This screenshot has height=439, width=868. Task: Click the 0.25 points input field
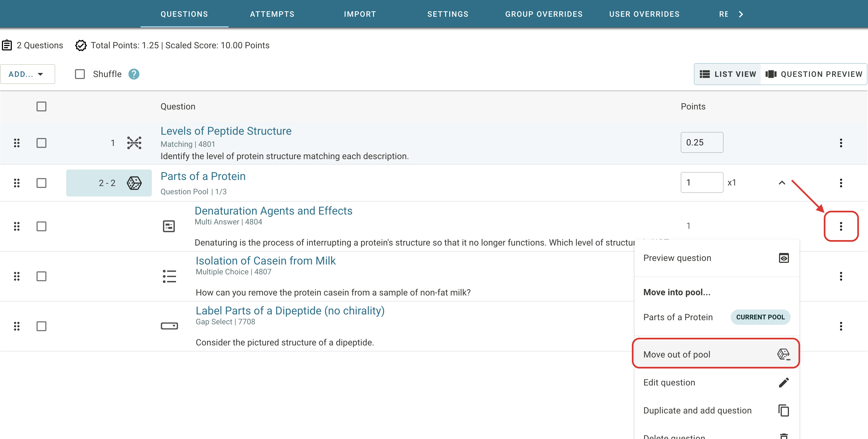pos(702,142)
